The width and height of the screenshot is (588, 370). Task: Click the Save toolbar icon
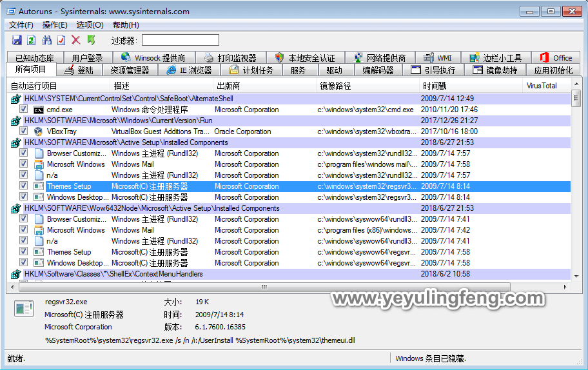coord(17,40)
